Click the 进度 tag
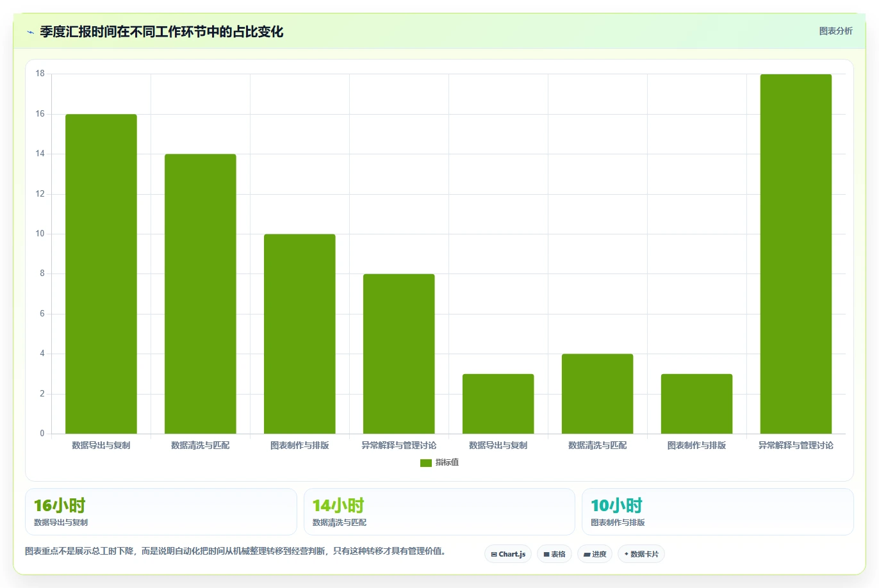The width and height of the screenshot is (879, 588). tap(595, 554)
